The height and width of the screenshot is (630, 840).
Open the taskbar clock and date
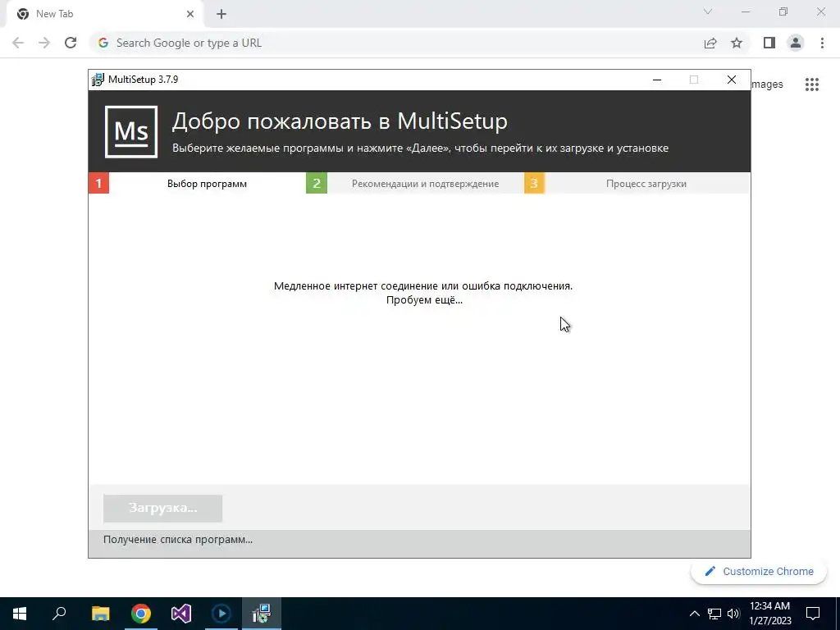pos(769,614)
